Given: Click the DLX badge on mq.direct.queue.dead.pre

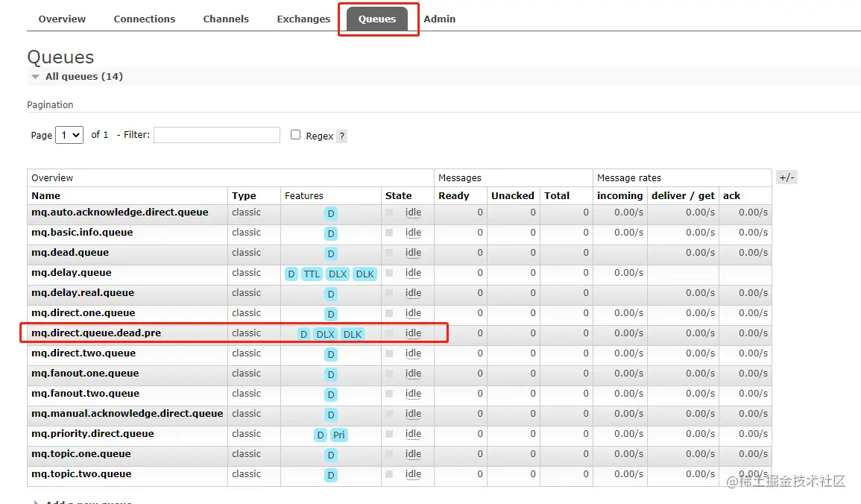Looking at the screenshot, I should coord(325,334).
